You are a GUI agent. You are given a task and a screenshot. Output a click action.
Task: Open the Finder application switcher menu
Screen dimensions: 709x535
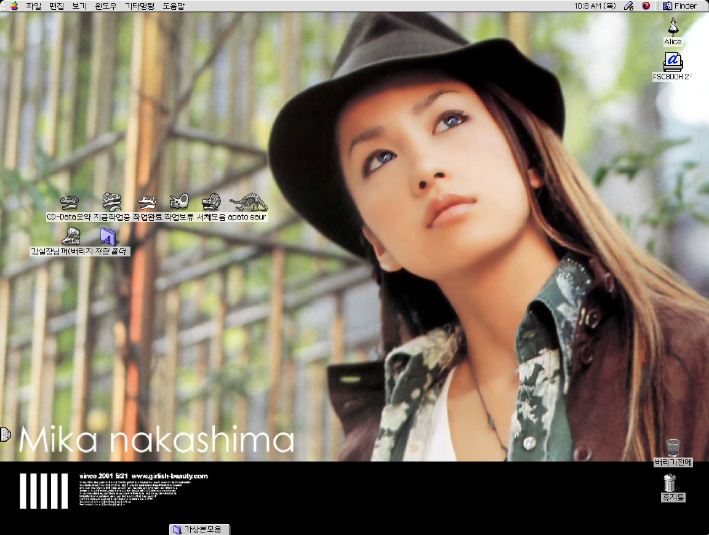pos(678,6)
